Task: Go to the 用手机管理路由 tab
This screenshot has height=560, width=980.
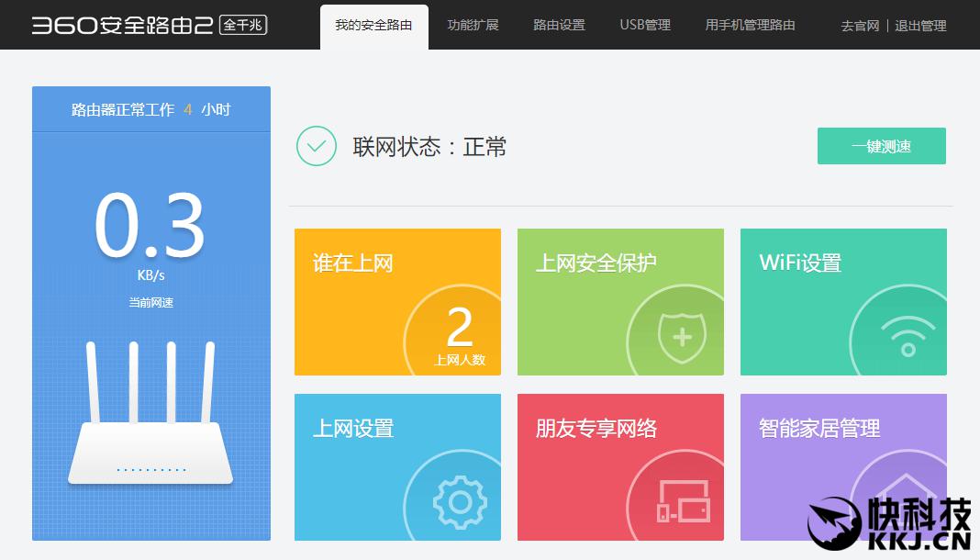Action: click(750, 25)
